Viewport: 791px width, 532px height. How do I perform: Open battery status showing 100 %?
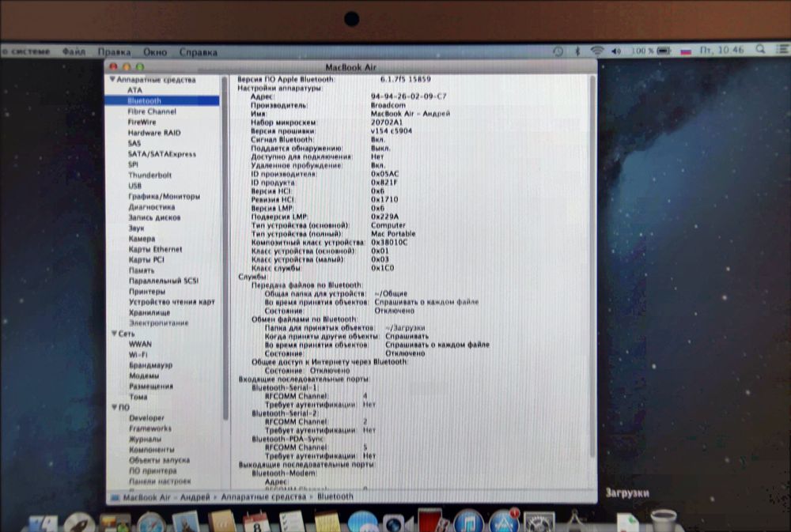click(x=650, y=51)
